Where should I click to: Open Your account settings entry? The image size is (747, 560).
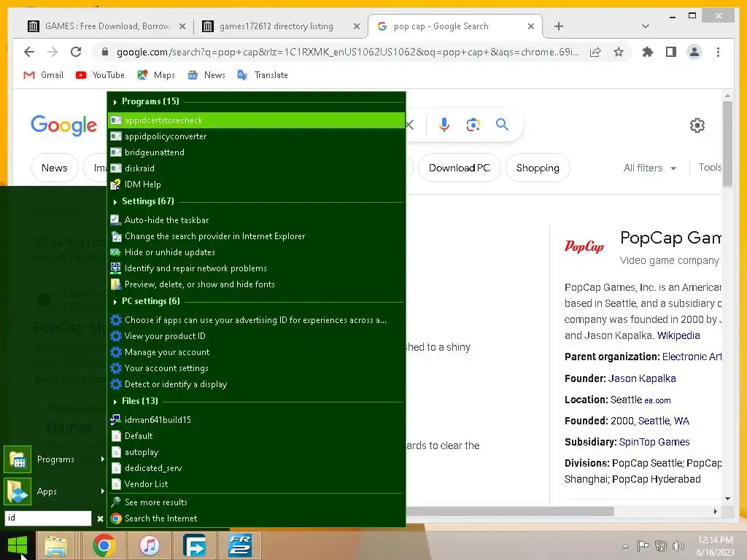pyautogui.click(x=256, y=368)
